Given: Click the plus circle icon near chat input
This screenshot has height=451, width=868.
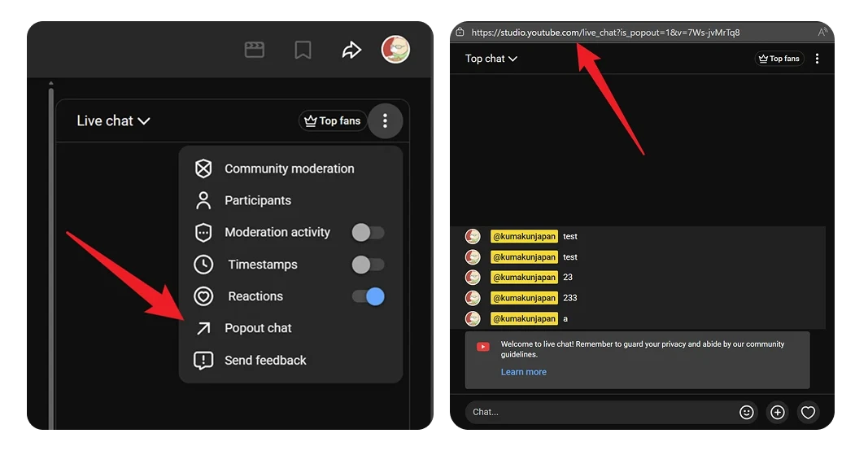Looking at the screenshot, I should [777, 413].
